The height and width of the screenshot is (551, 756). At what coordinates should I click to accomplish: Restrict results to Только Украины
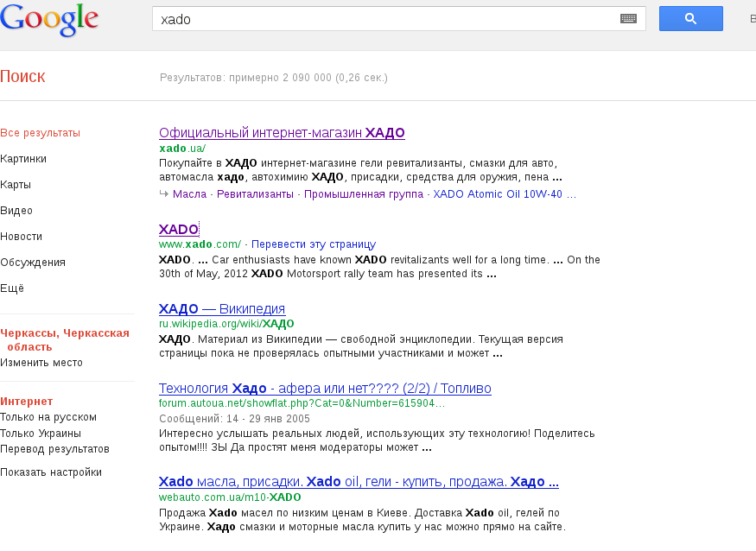[x=41, y=434]
